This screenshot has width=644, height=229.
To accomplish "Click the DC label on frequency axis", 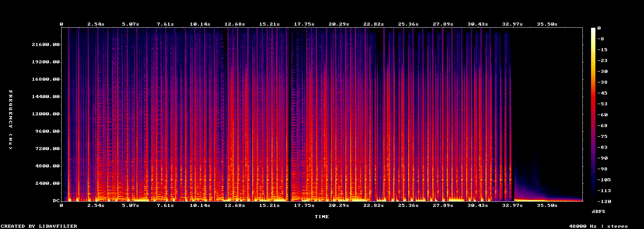I will pyautogui.click(x=56, y=201).
